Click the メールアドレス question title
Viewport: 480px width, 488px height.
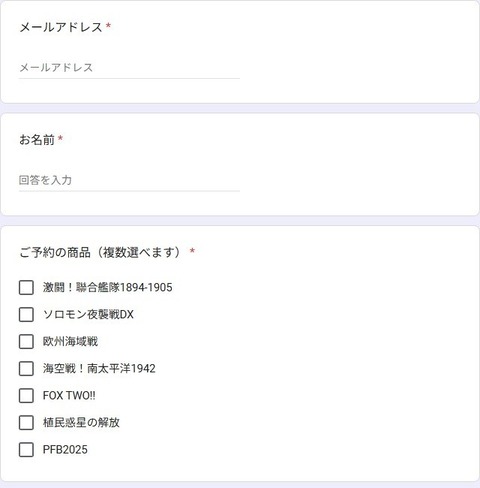click(61, 27)
